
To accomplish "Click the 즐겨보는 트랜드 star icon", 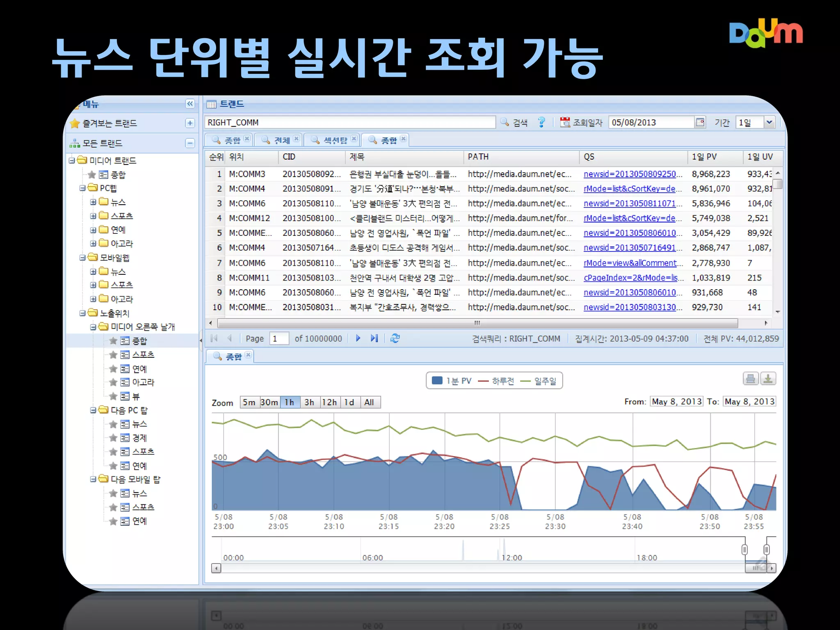I will point(75,123).
